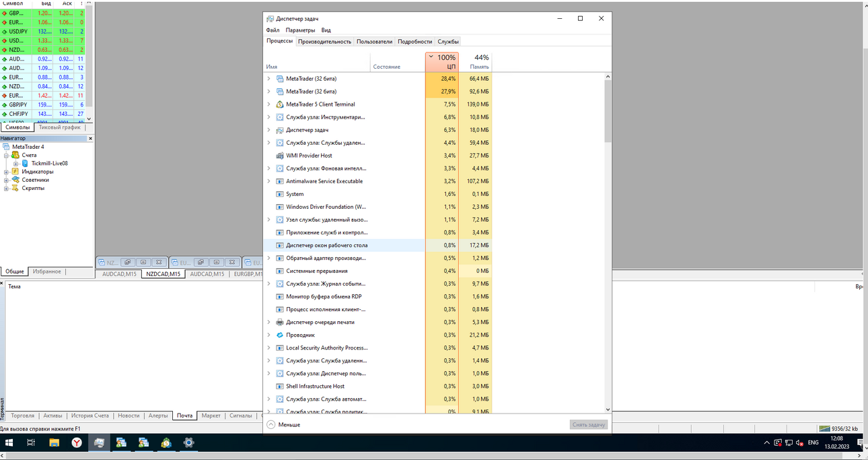Screen dimensions: 868x460
Task: Click the MetaTrader 5 taskbar icon
Action: coord(166,442)
